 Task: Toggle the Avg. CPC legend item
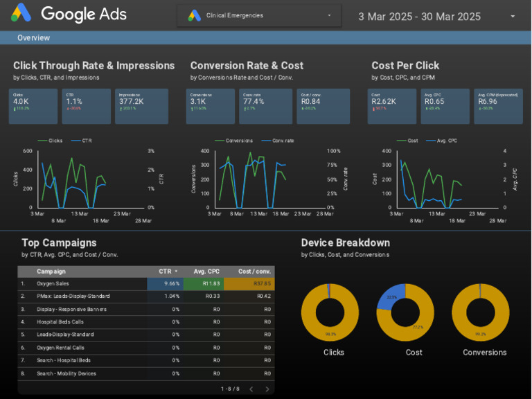(x=442, y=141)
